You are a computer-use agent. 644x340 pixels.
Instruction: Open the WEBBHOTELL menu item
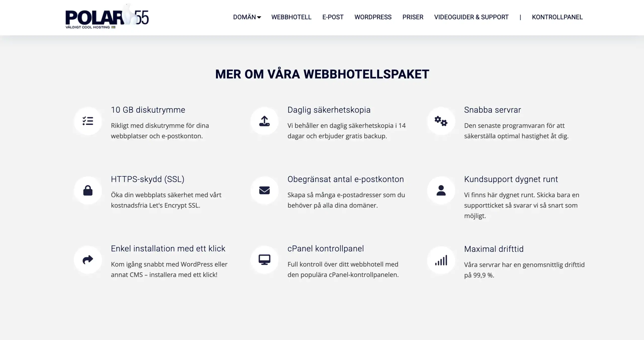click(291, 17)
